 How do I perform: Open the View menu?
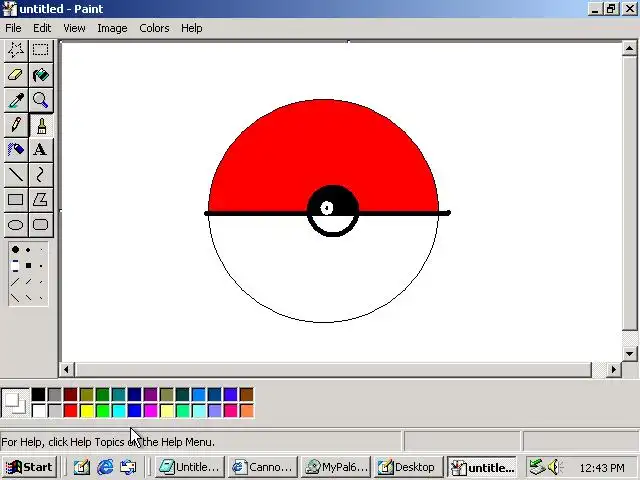[74, 28]
